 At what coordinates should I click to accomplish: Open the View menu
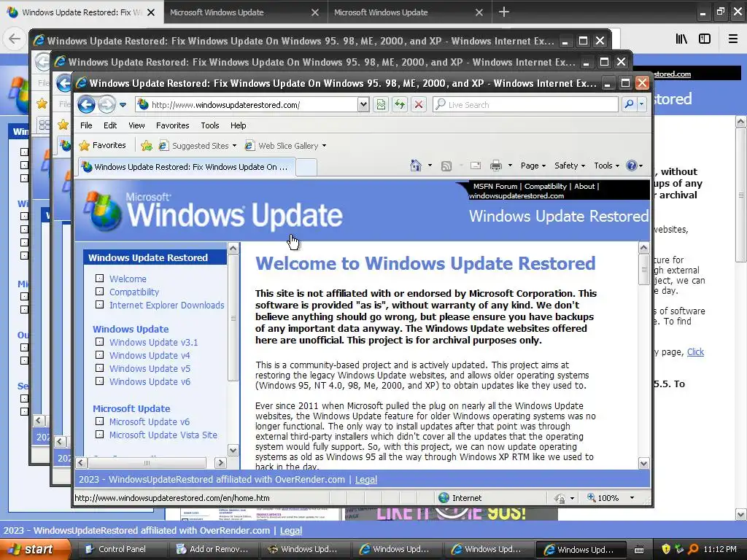tap(136, 125)
